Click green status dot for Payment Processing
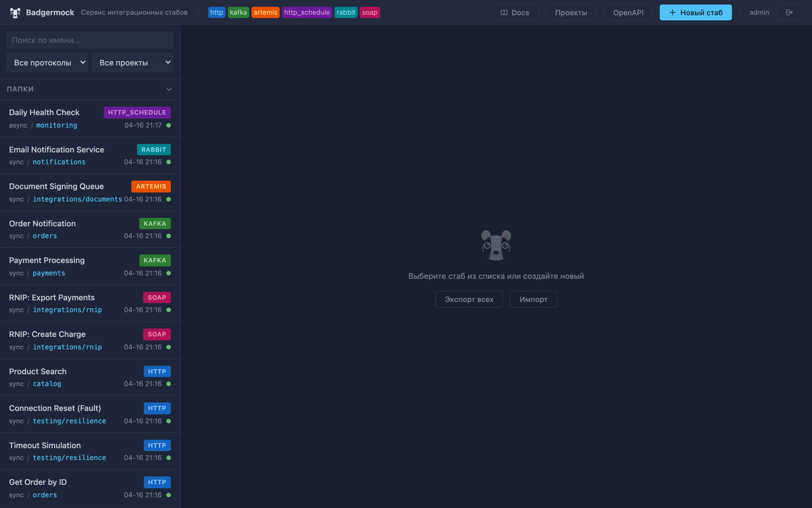 tap(169, 273)
